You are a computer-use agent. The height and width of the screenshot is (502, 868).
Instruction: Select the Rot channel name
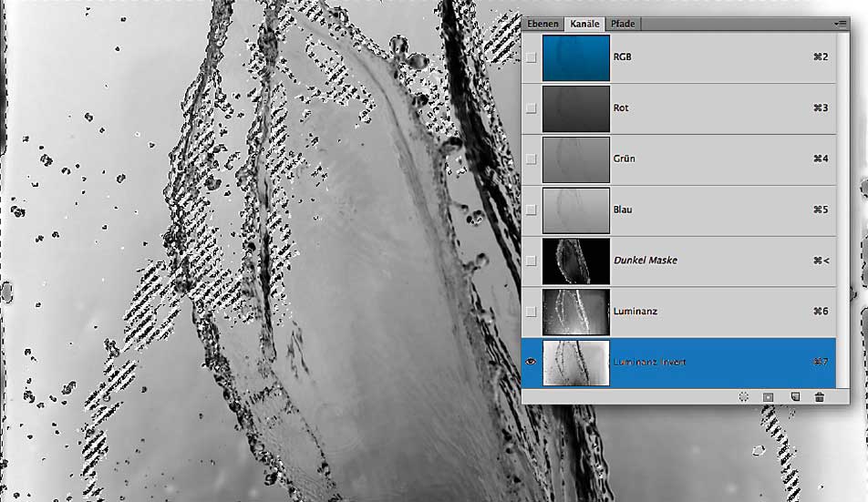click(621, 108)
